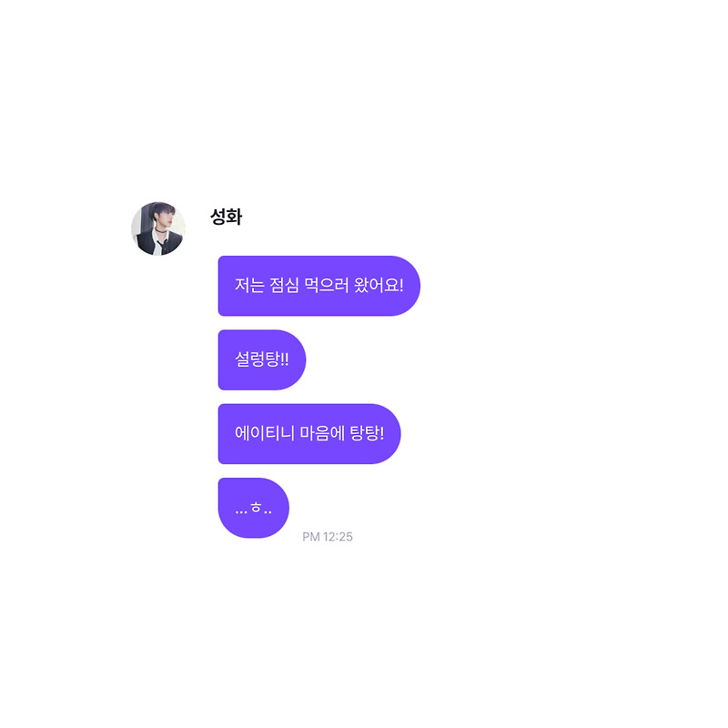
Task: Click the sender name 성화
Action: coord(226,217)
